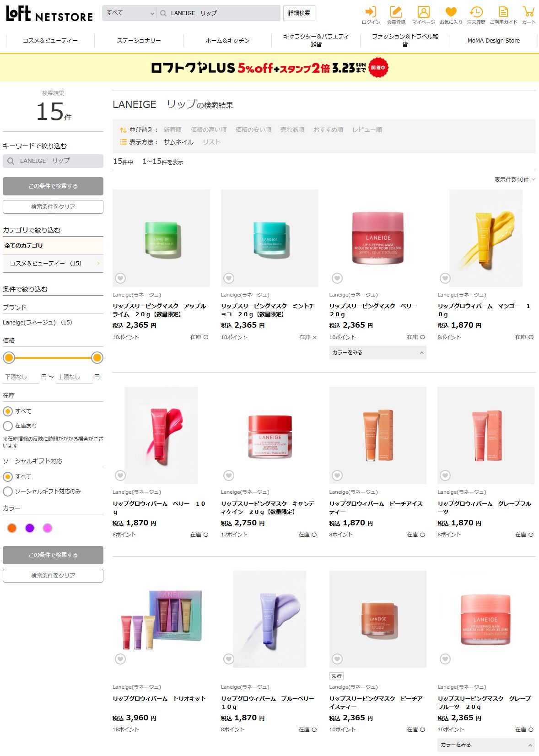This screenshot has height=756, width=539.
Task: Expand the 'コスメ&ビューティー (15)' category
Action: [x=53, y=264]
